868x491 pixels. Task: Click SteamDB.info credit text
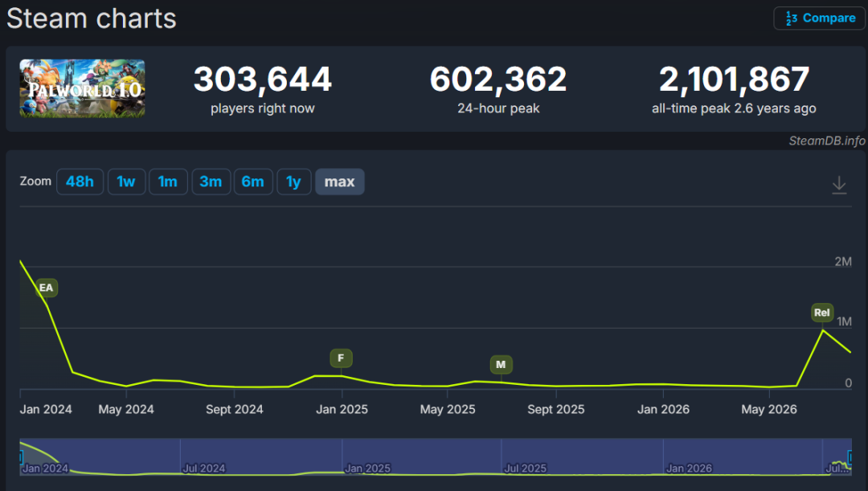(x=827, y=141)
